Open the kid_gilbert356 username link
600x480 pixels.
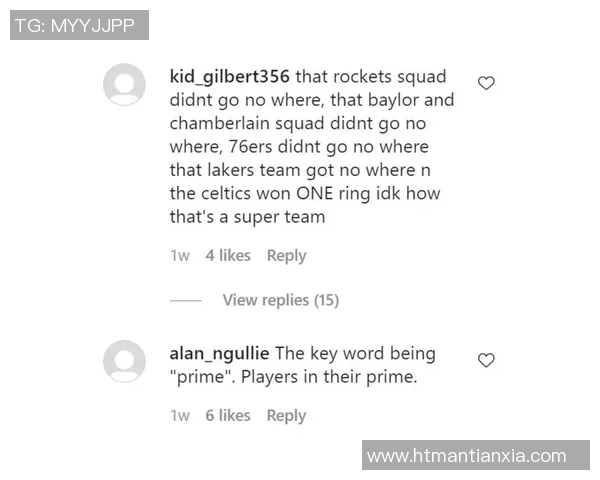point(232,77)
